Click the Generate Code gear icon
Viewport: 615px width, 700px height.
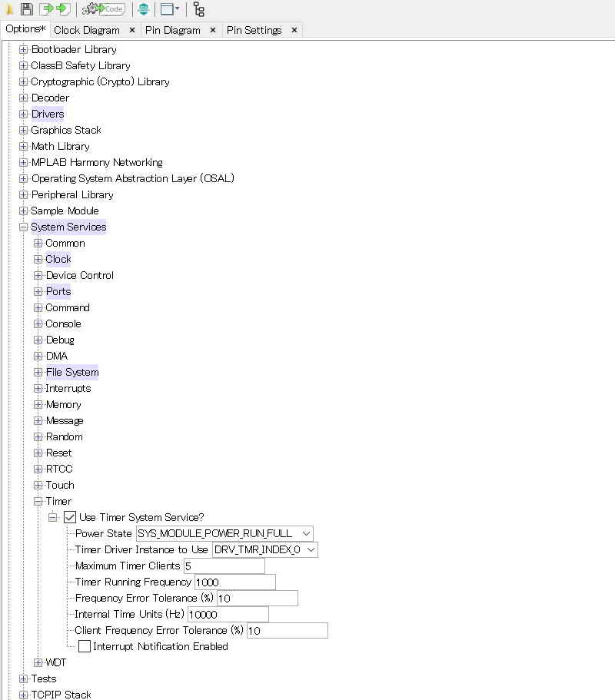[x=103, y=9]
